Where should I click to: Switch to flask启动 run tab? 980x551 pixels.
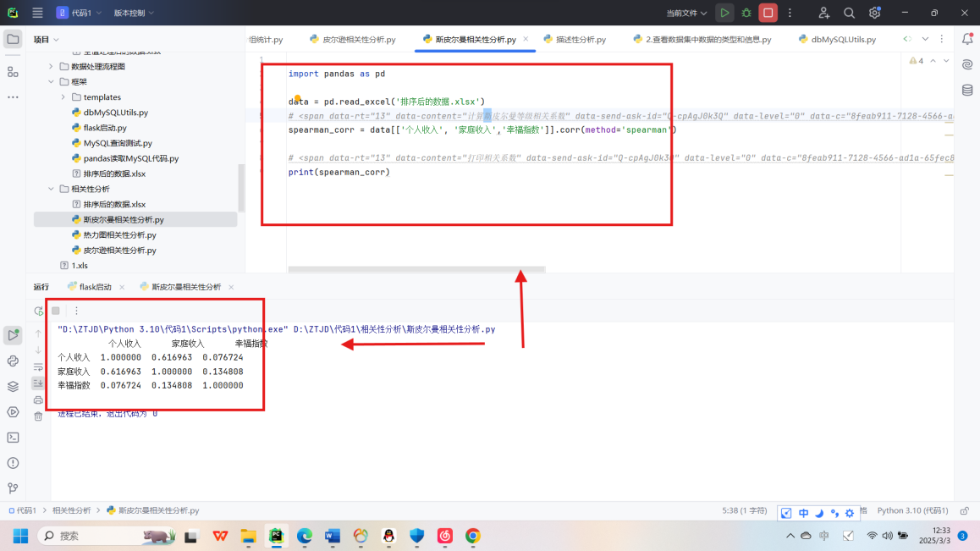click(x=90, y=287)
